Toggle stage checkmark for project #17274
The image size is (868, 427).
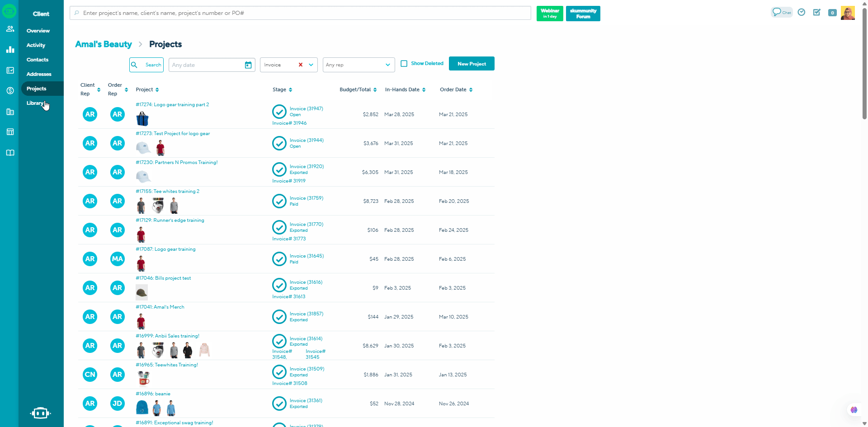(x=279, y=111)
